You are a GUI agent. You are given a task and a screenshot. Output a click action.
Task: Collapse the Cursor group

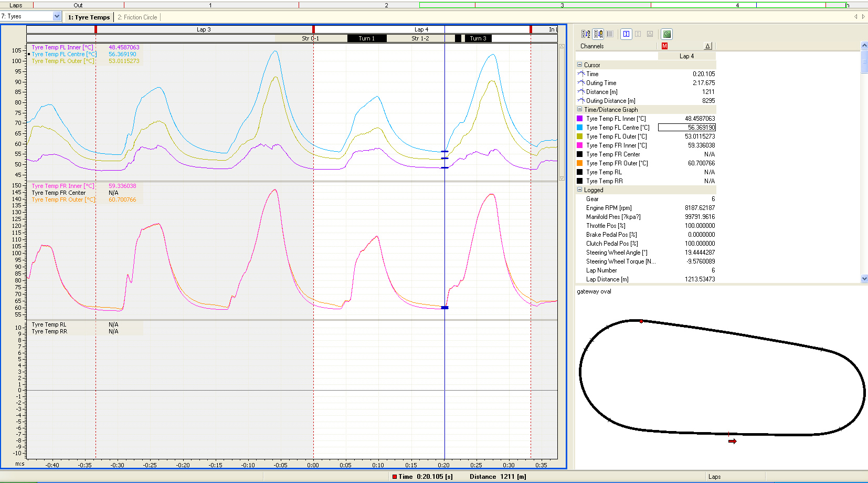point(580,65)
